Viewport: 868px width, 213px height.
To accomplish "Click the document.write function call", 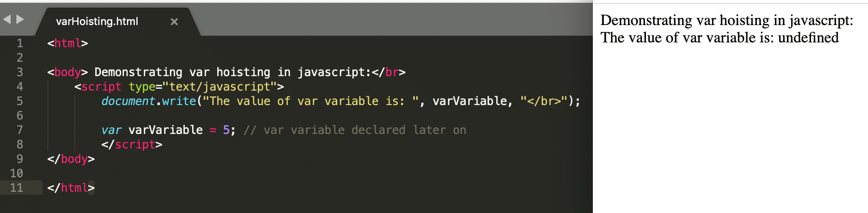I will point(149,101).
